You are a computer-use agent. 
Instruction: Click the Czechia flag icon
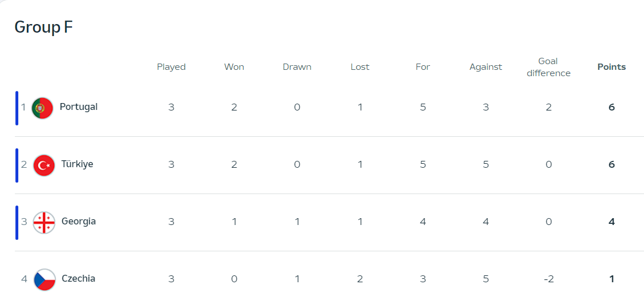click(x=44, y=280)
